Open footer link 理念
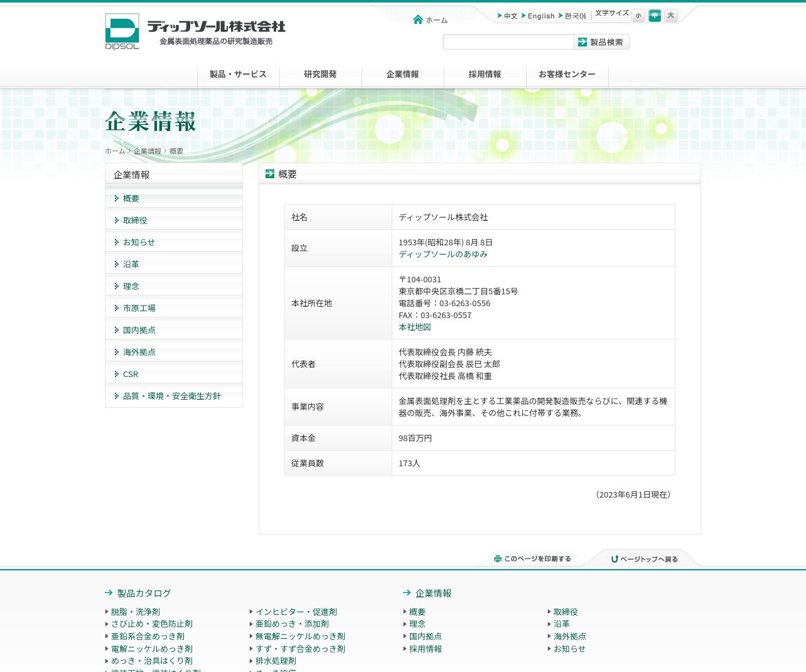Image resolution: width=806 pixels, height=672 pixels. [x=417, y=624]
